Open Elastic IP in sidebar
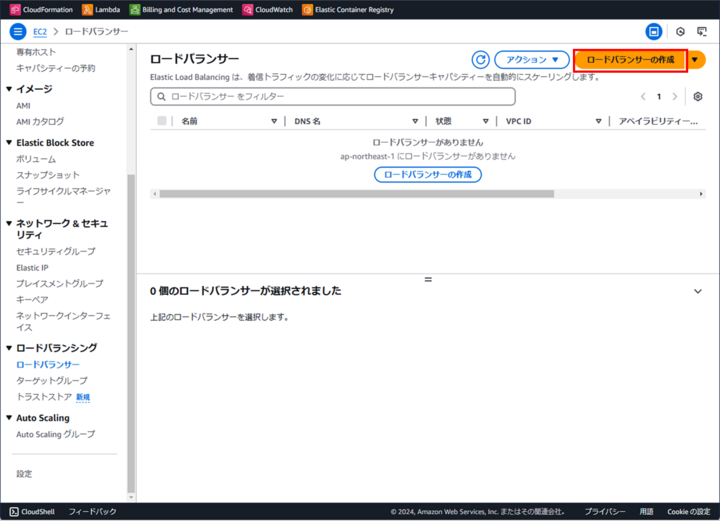Image resolution: width=720 pixels, height=521 pixels. point(32,268)
